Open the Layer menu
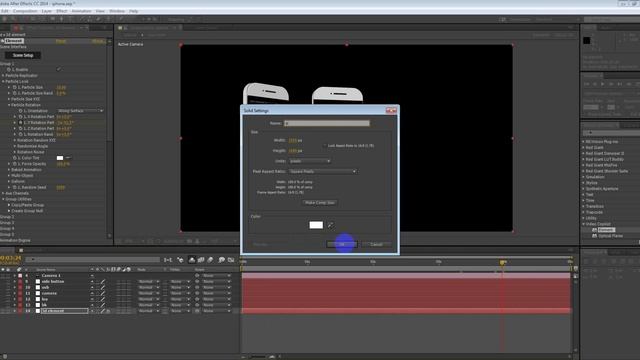Screen dimensions: 640x360 (x=47, y=11)
